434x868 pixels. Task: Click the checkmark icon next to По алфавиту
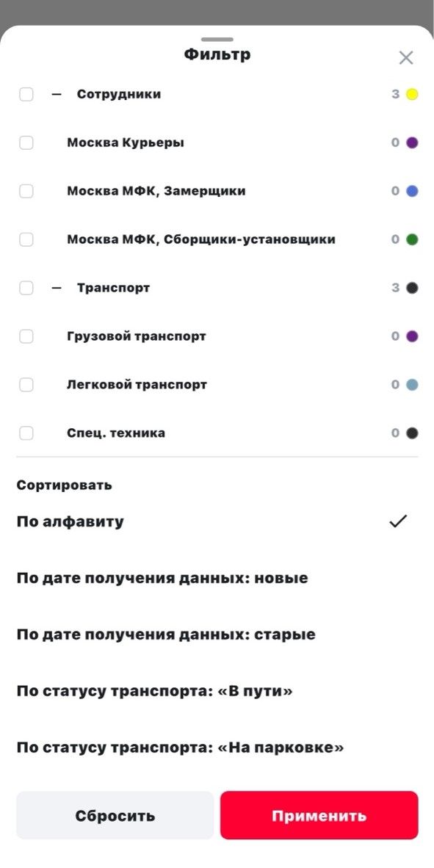coord(398,521)
